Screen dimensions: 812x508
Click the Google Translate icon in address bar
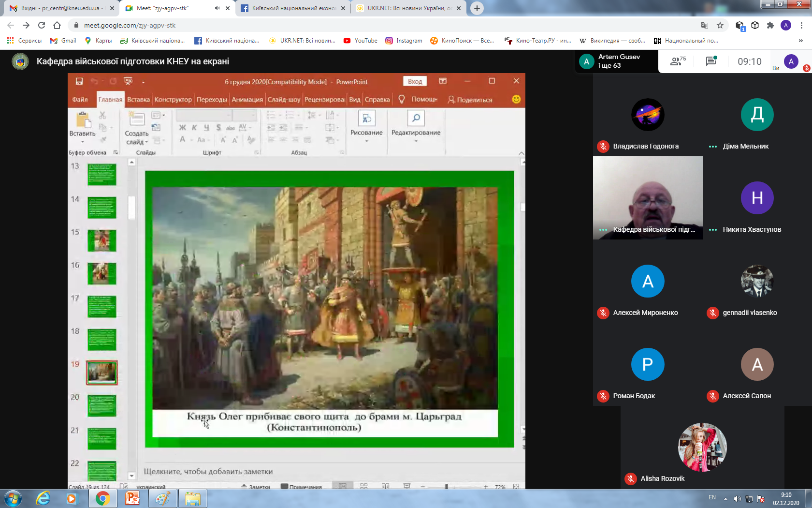705,25
